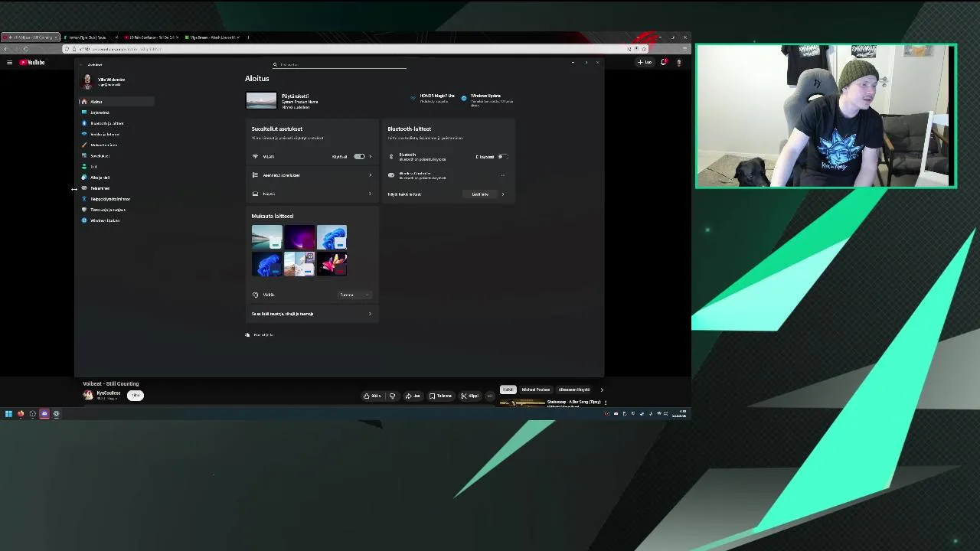Click the Settings search magnifier icon

pyautogui.click(x=275, y=64)
